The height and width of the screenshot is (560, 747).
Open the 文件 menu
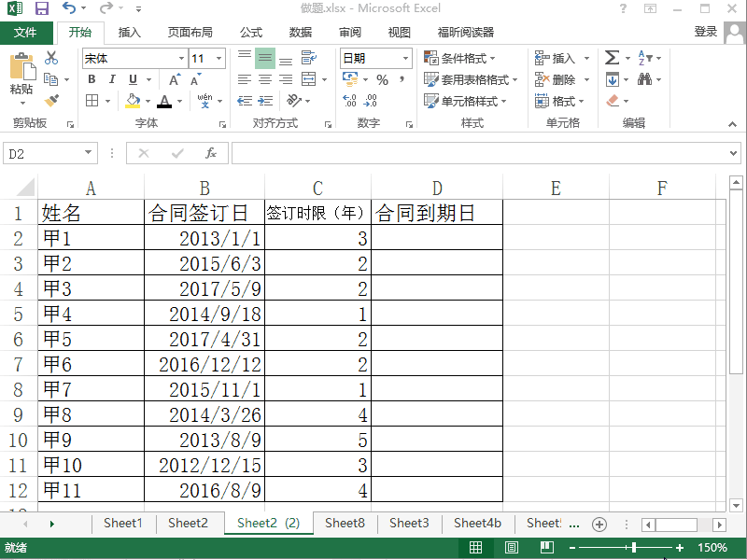(27, 32)
